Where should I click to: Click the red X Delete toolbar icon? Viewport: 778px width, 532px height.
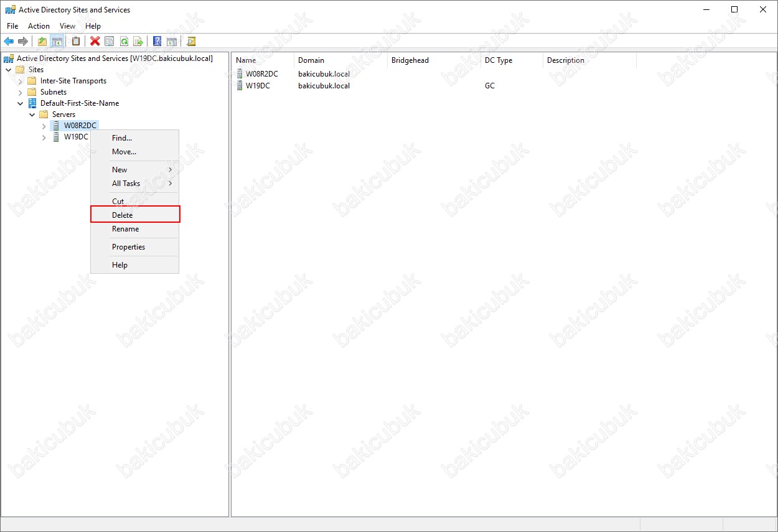95,42
